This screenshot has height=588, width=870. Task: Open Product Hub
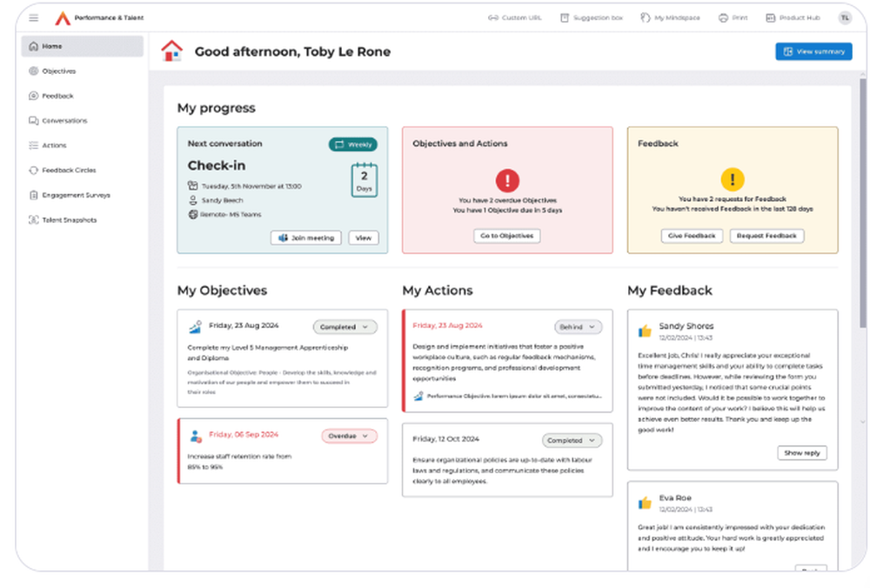tap(792, 17)
